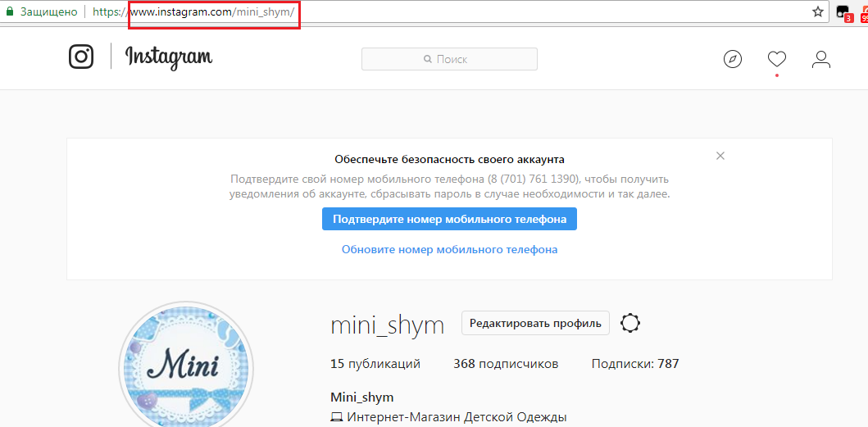Click the Редактировать профиль button
Viewport: 868px width, 427px height.
coord(535,324)
